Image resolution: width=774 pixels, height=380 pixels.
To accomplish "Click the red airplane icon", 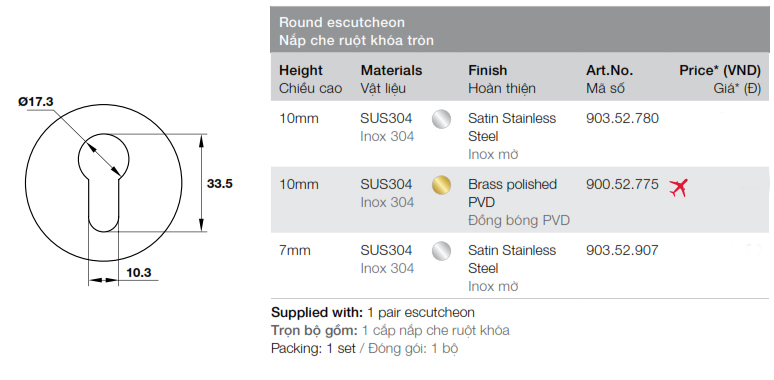I will (679, 188).
